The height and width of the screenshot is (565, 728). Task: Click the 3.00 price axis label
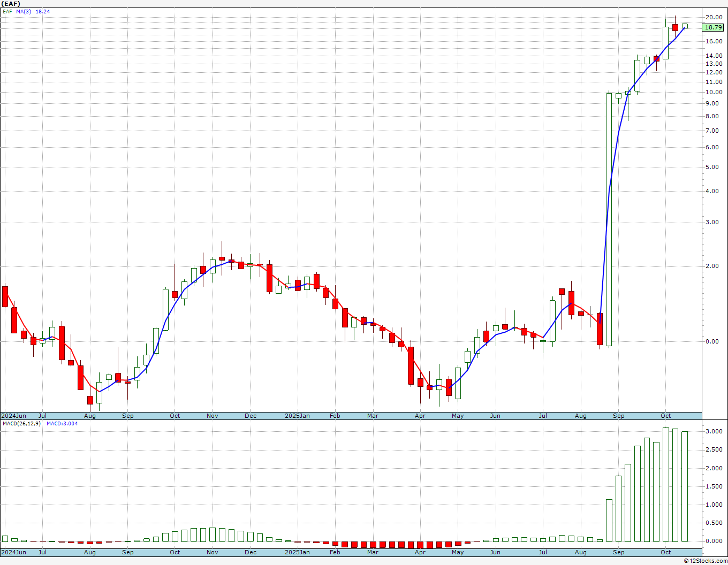712,222
